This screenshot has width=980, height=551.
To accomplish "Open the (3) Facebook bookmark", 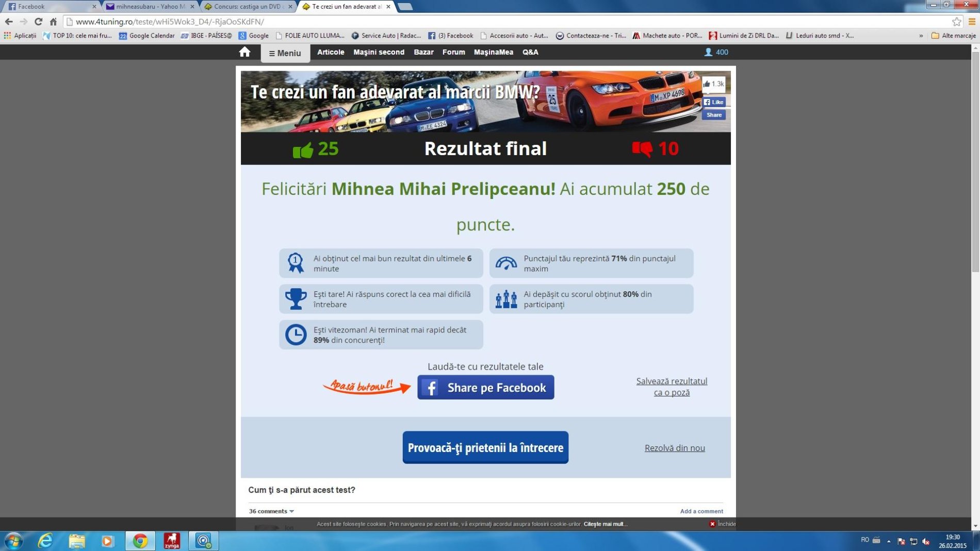I will pyautogui.click(x=450, y=36).
